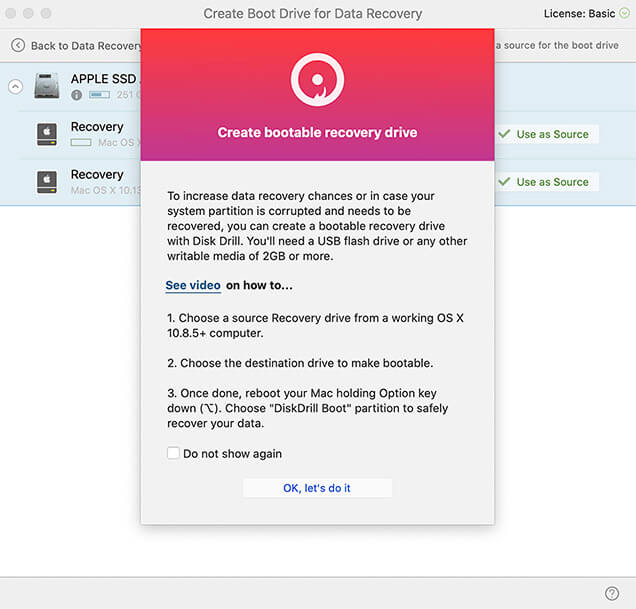This screenshot has height=609, width=636.
Task: Click the back arrow circle icon
Action: [x=18, y=45]
